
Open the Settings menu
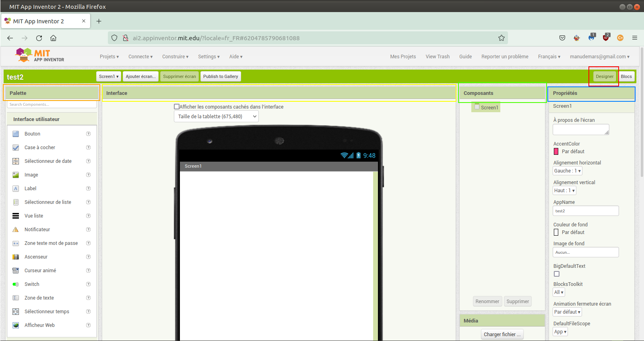pyautogui.click(x=209, y=57)
